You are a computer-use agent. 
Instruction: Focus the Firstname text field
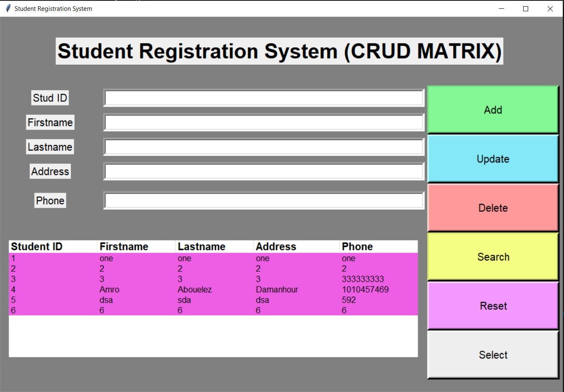[264, 123]
